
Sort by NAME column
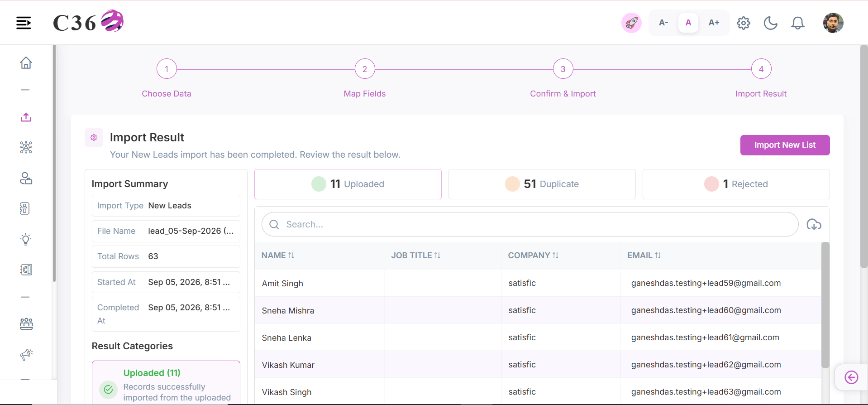pyautogui.click(x=278, y=256)
